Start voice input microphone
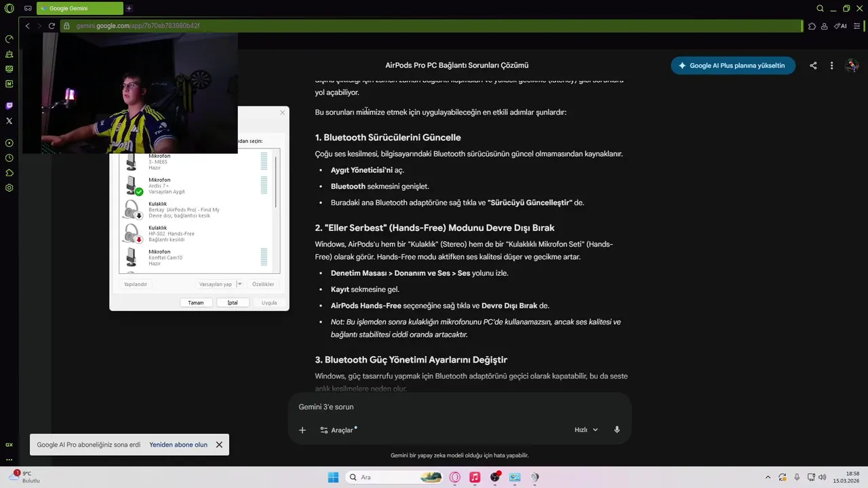Viewport: 868px width, 488px height. (x=617, y=430)
